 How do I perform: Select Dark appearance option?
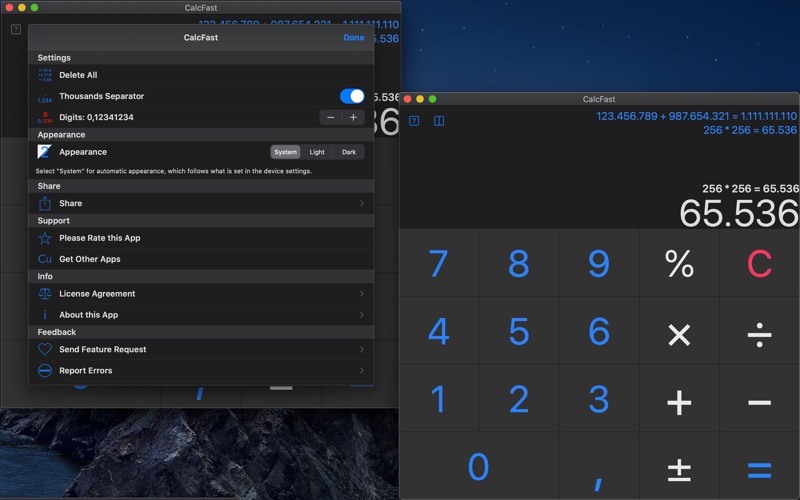(349, 152)
